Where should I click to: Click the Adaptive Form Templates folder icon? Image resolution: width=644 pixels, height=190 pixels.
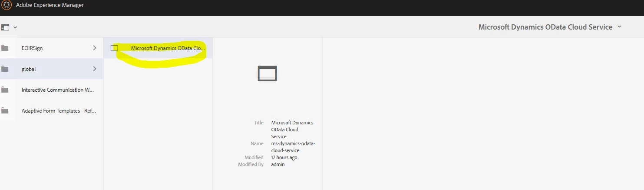point(5,110)
